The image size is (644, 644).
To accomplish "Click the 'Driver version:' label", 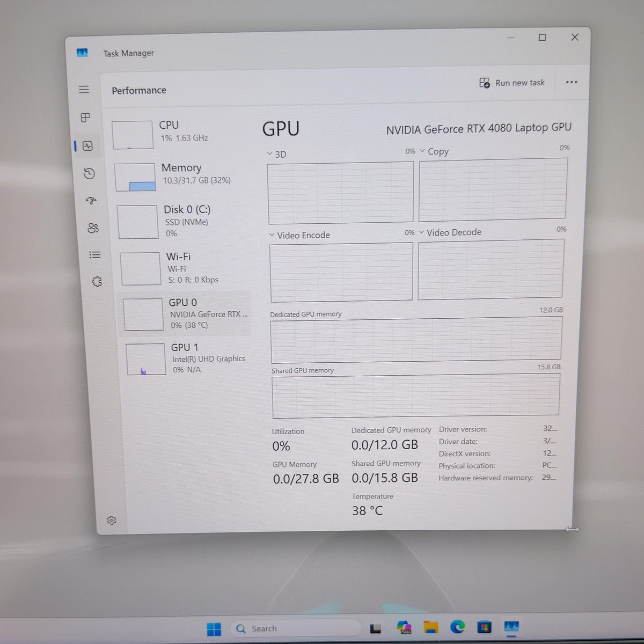I will pos(463,429).
